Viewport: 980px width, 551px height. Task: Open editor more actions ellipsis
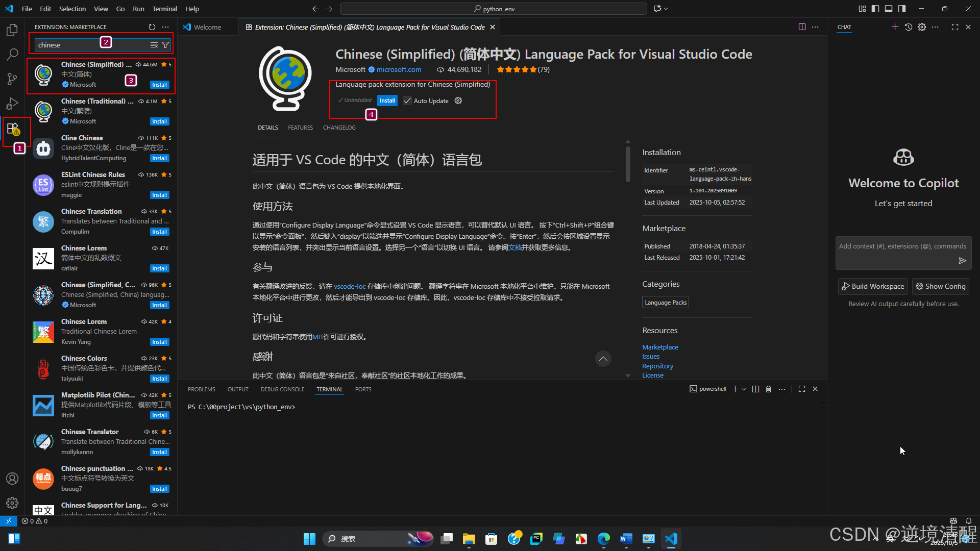click(815, 27)
